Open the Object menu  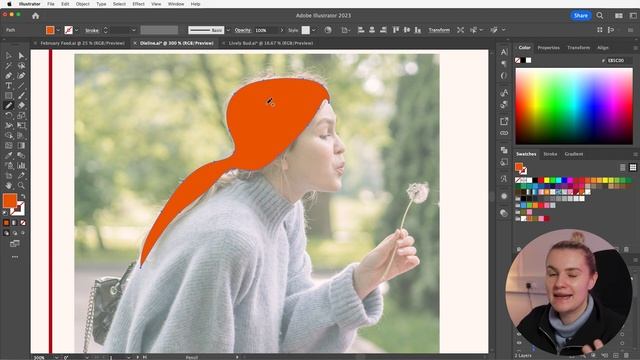tap(82, 4)
